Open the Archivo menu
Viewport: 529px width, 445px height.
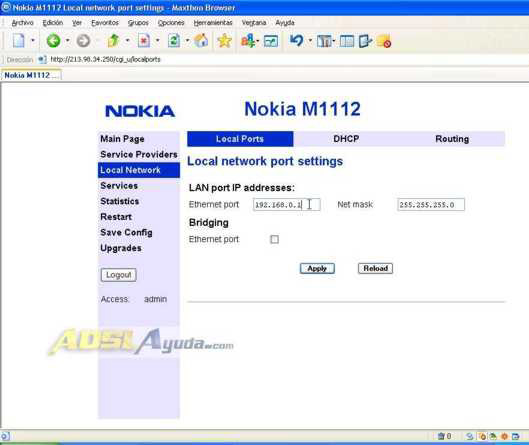pyautogui.click(x=23, y=23)
